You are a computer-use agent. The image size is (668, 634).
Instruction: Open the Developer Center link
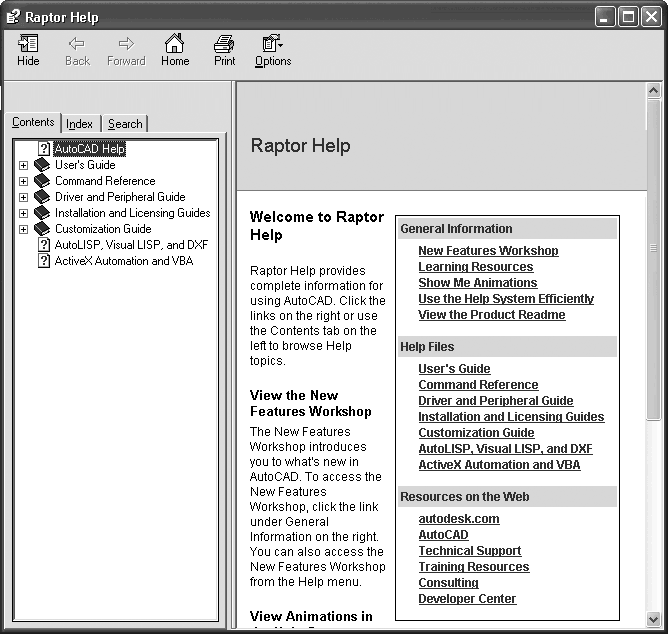point(467,599)
